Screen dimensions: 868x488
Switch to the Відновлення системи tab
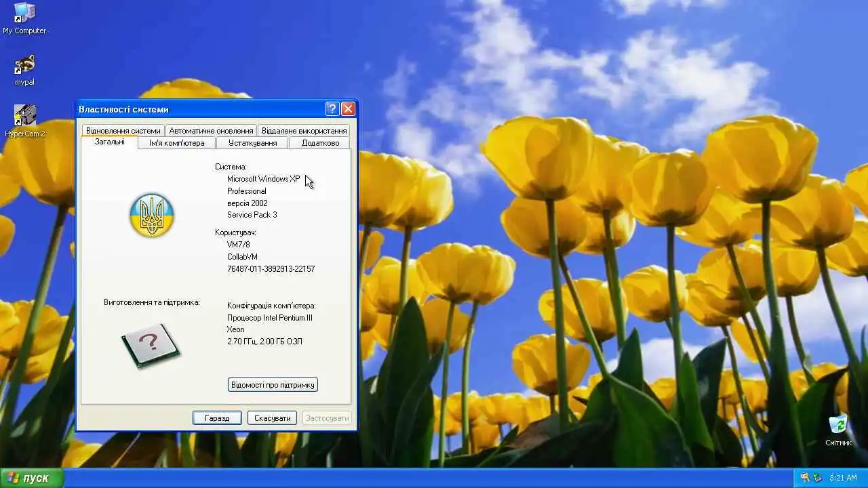coord(123,130)
